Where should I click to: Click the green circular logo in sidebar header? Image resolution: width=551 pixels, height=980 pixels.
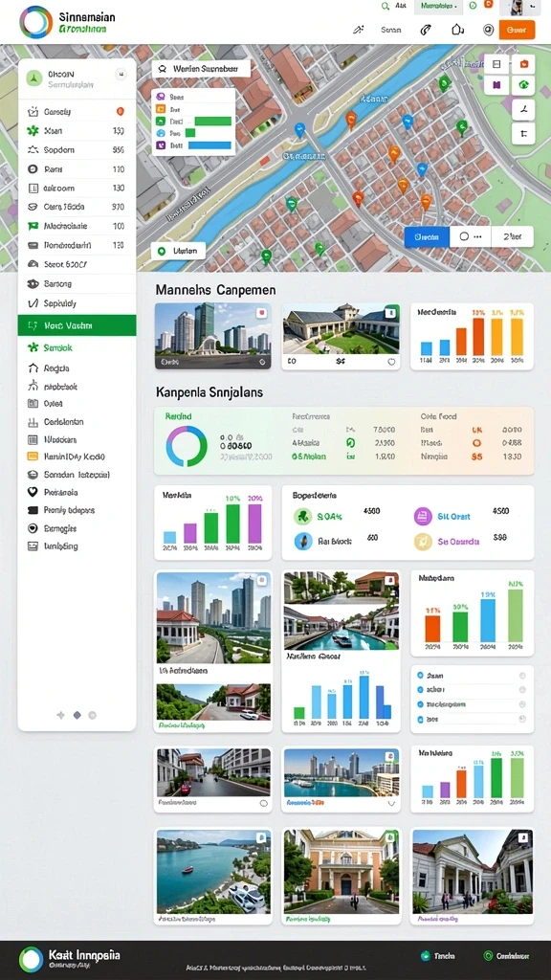[x=33, y=78]
